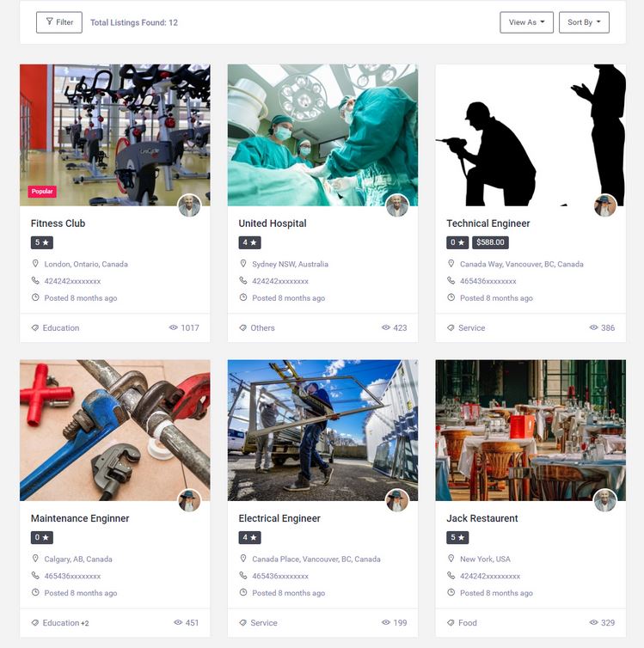Select the Education category on Fitness Club

click(61, 327)
